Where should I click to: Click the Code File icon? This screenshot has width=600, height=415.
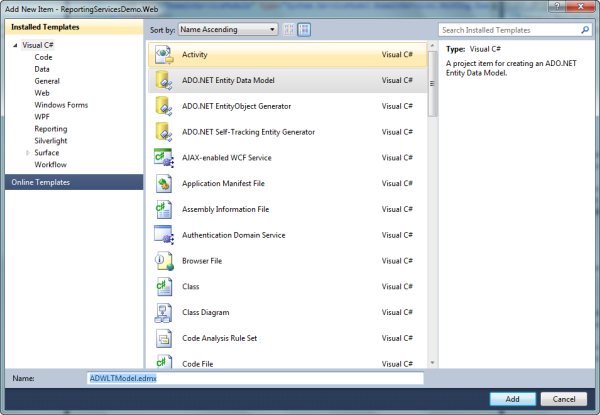[164, 361]
